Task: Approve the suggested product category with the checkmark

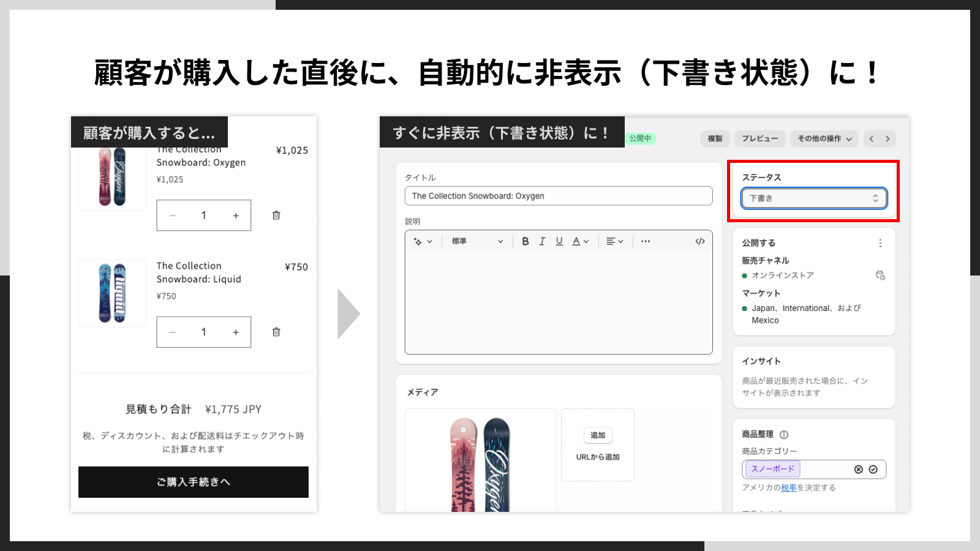Action: point(874,469)
